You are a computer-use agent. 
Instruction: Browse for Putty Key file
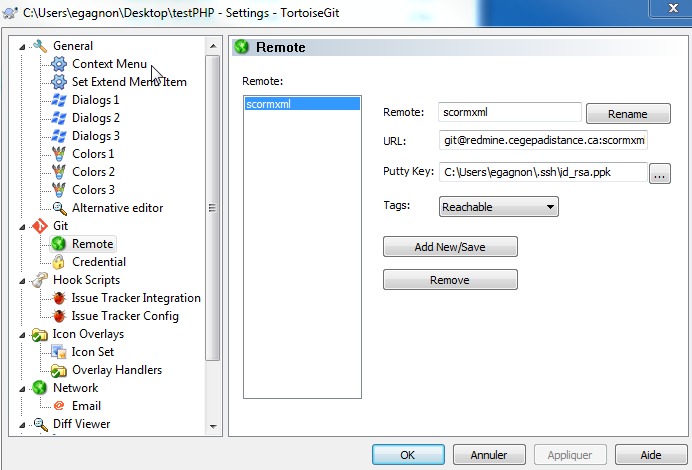click(659, 173)
